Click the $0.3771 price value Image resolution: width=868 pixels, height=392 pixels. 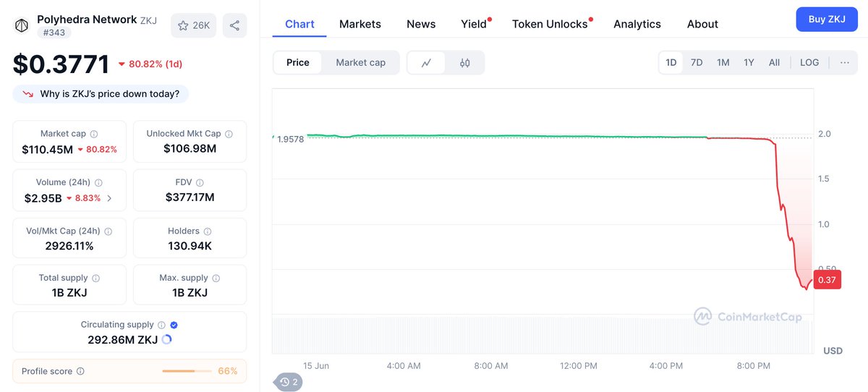click(x=61, y=64)
